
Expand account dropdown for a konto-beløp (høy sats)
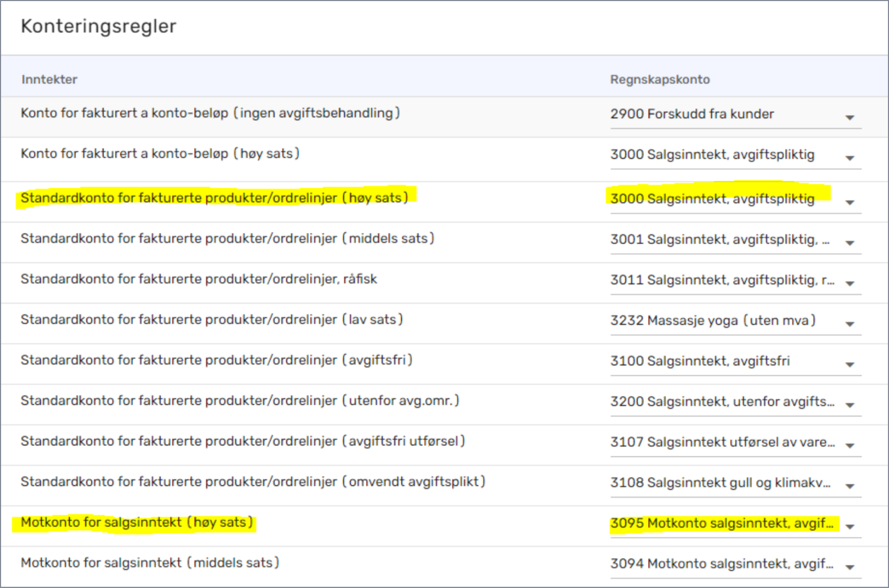[849, 158]
